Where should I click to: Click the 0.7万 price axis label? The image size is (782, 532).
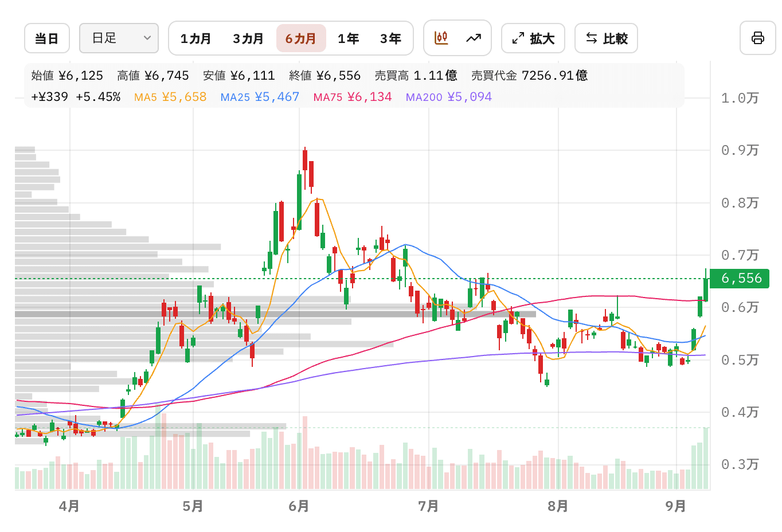740,255
